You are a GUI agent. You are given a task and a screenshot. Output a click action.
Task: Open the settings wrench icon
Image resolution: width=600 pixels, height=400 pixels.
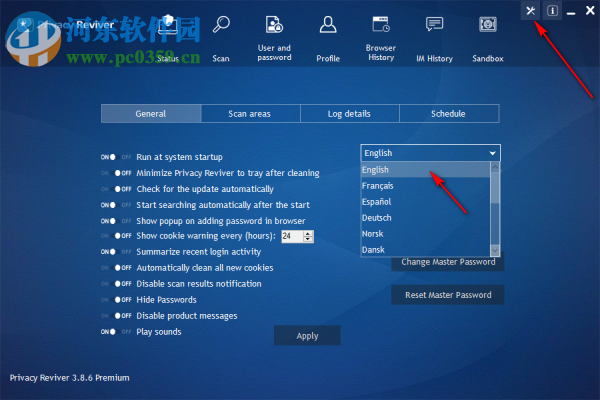(x=530, y=10)
